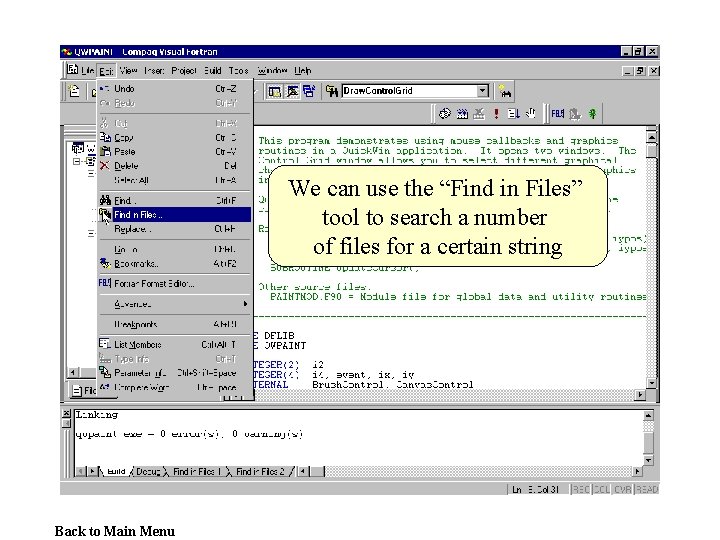
Task: Open the View menu
Action: coord(129,71)
